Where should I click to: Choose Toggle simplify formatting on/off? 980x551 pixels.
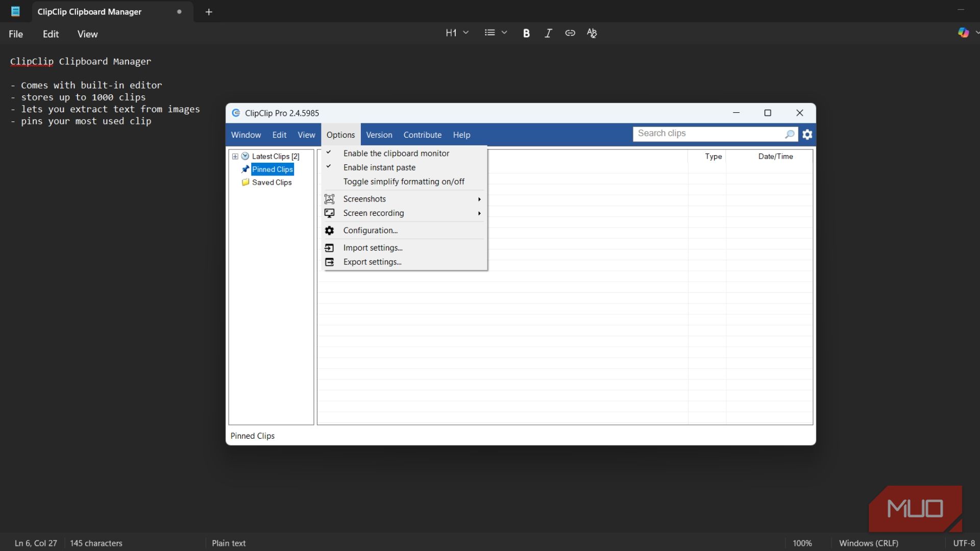(x=404, y=182)
